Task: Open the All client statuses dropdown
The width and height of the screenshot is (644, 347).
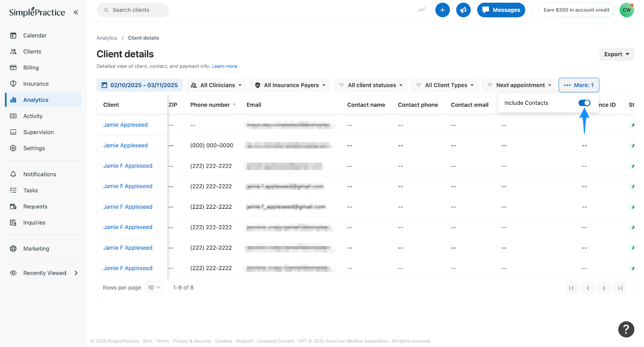Action: coord(370,85)
